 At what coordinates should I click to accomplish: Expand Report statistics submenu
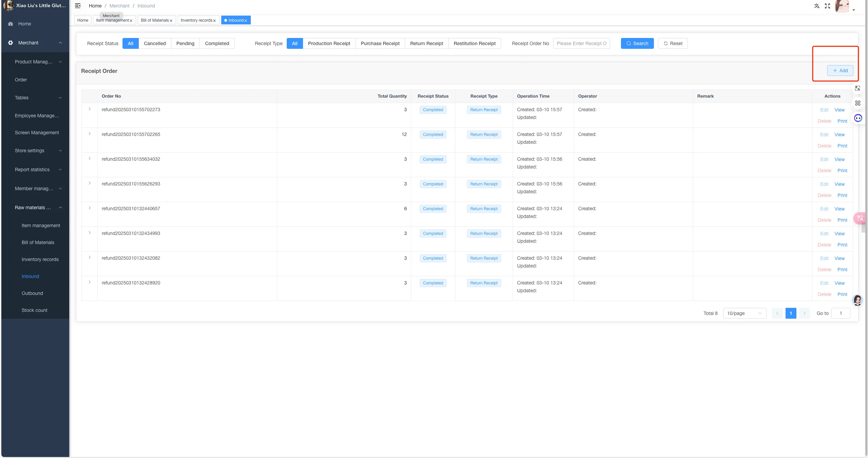point(35,170)
